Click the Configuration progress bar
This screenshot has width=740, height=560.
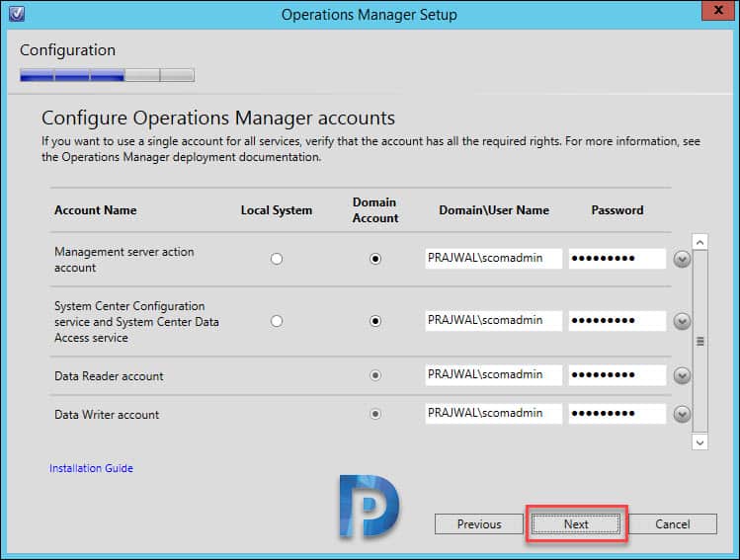click(107, 75)
